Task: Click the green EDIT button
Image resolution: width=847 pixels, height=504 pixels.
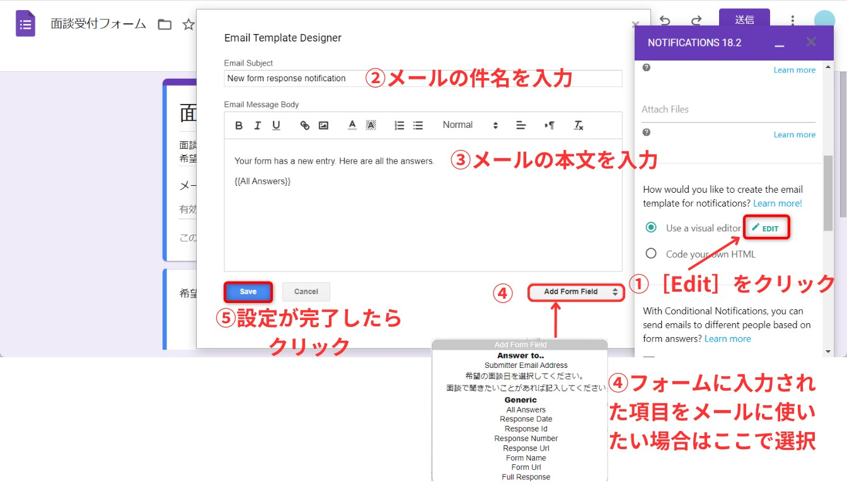Action: pyautogui.click(x=766, y=228)
